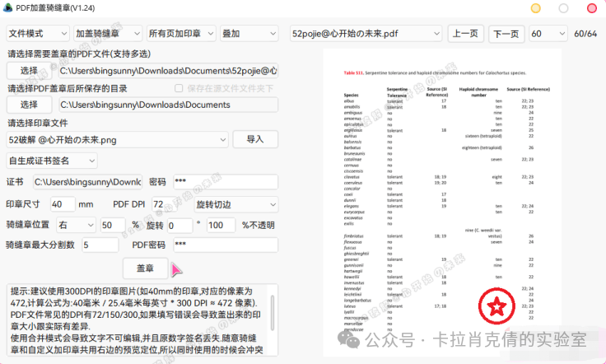This screenshot has height=364, width=606.
Task: Open the seal image file dropdown 52破解
Action: [117, 139]
